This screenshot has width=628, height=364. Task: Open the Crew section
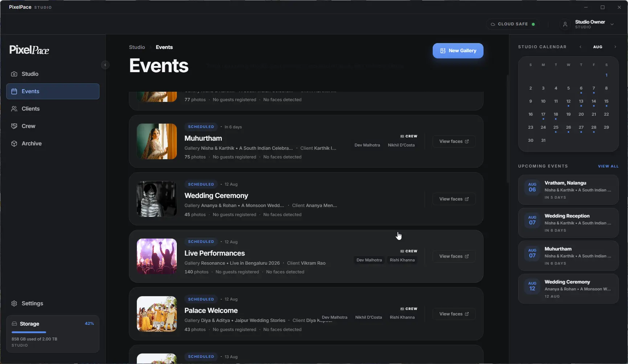point(53,126)
